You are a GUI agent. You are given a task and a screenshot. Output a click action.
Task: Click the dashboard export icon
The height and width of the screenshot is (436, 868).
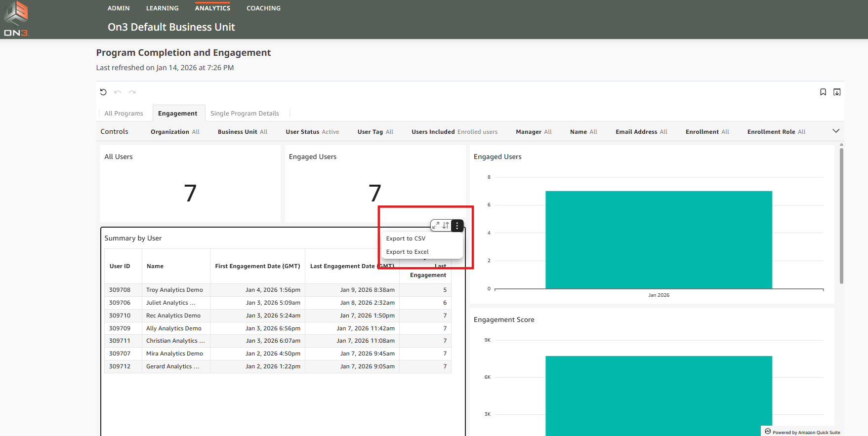tap(837, 92)
